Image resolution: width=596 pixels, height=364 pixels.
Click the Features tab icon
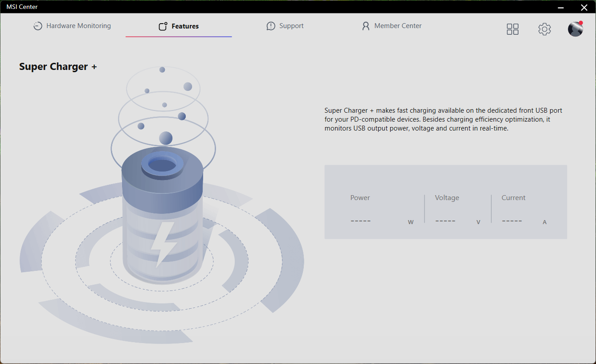[x=163, y=26]
